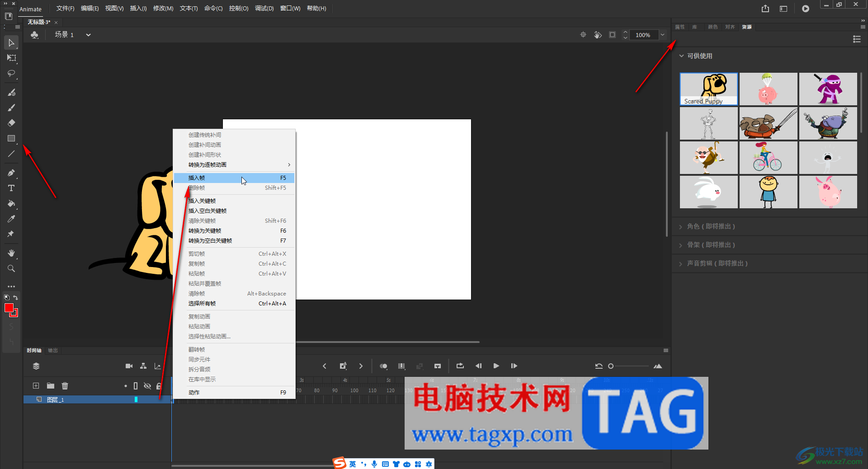Select the Fluid Brush tool
Image resolution: width=868 pixels, height=469 pixels.
[11, 92]
